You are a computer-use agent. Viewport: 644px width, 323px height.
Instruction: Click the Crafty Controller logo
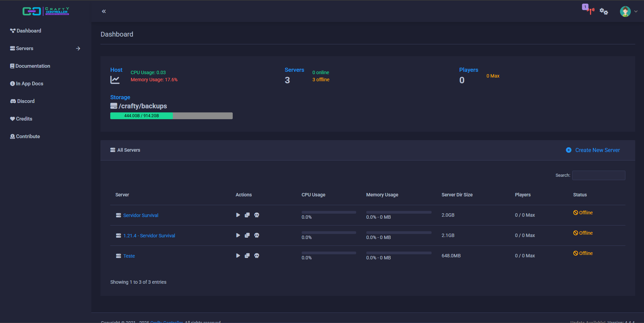point(46,11)
